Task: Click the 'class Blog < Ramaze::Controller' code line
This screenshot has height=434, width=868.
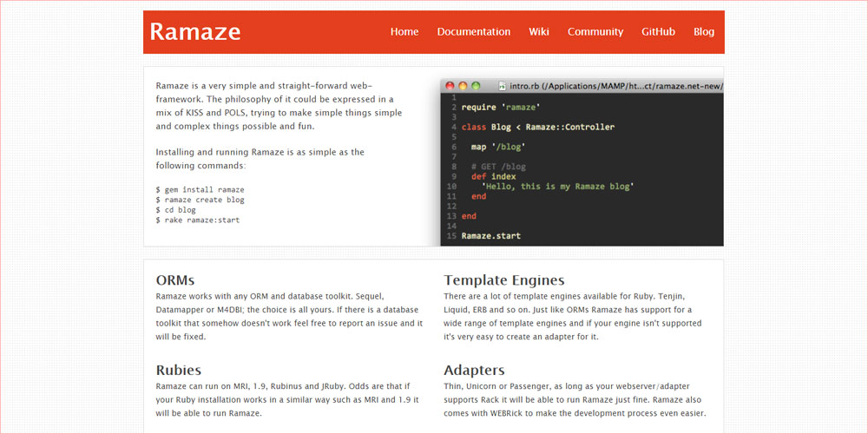Action: click(x=537, y=128)
